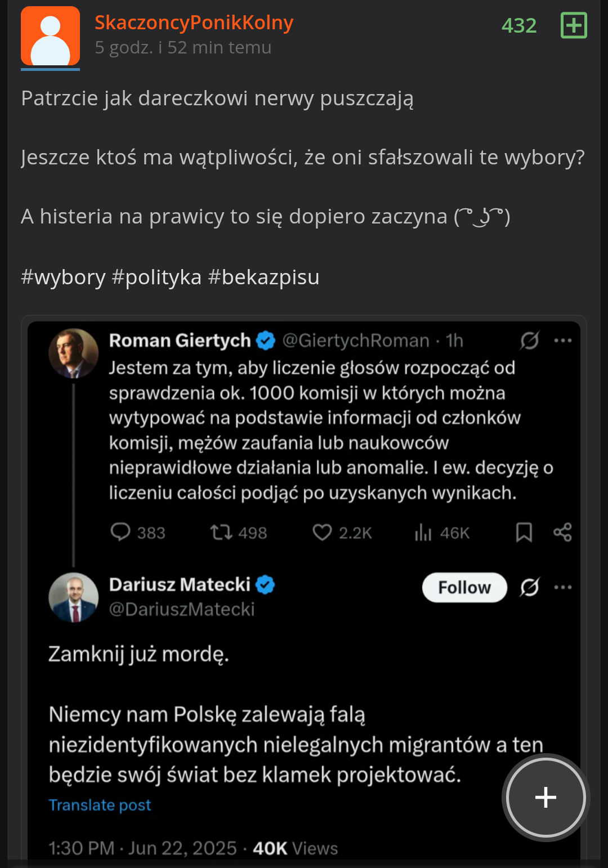The width and height of the screenshot is (608, 868).
Task: Bookmark Roman Giertych's tweet
Action: (x=524, y=532)
